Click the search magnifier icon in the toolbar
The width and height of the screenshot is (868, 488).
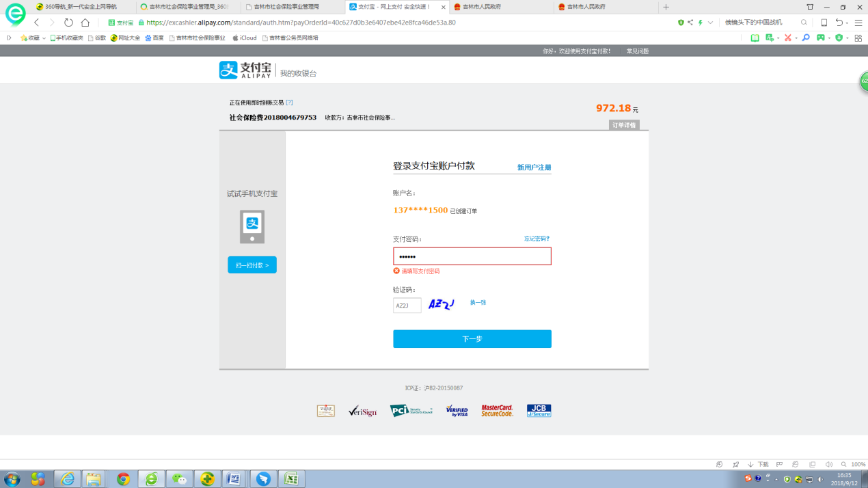804,23
